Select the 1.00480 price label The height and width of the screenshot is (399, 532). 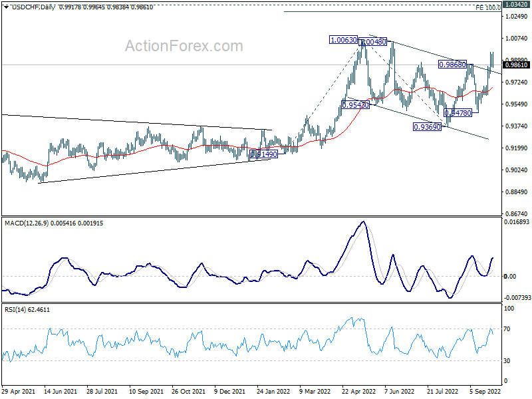click(x=374, y=41)
